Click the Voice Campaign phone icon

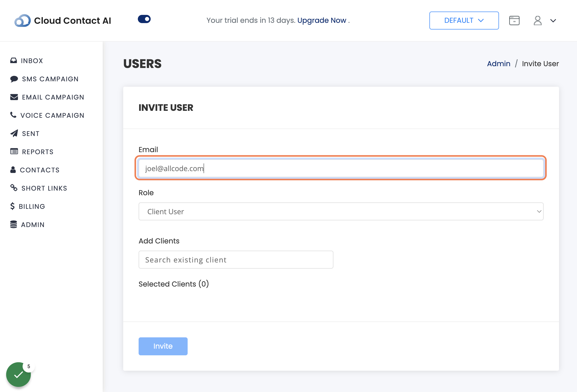tap(13, 115)
